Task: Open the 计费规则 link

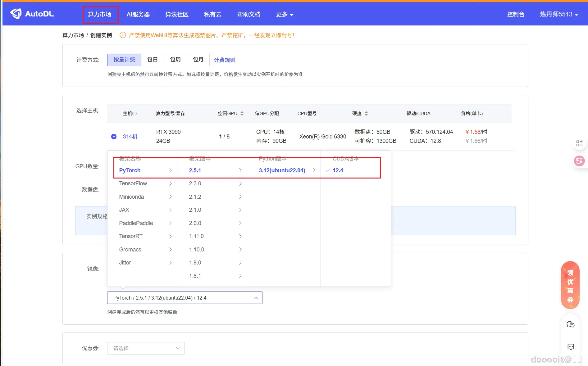Action: (x=224, y=60)
